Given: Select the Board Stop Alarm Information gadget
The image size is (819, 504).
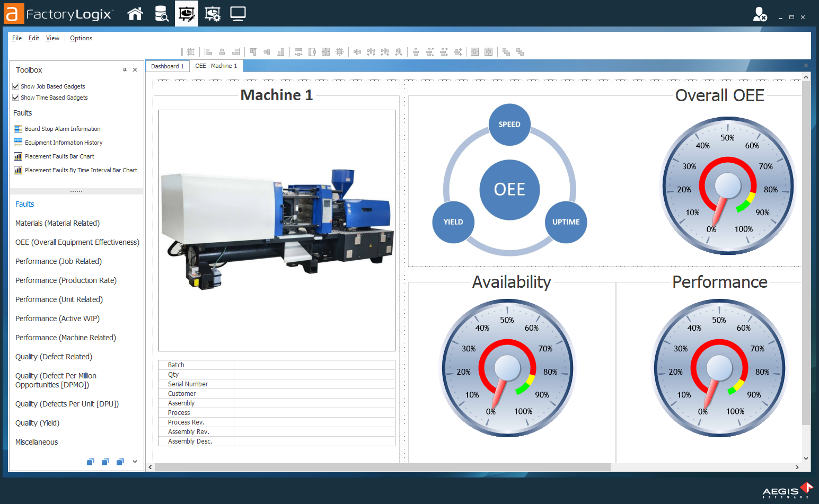Looking at the screenshot, I should tap(62, 128).
